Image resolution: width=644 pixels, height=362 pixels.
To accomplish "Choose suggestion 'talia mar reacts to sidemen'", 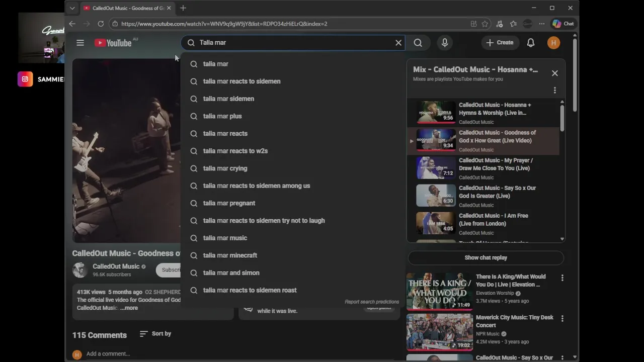I will point(292,81).
